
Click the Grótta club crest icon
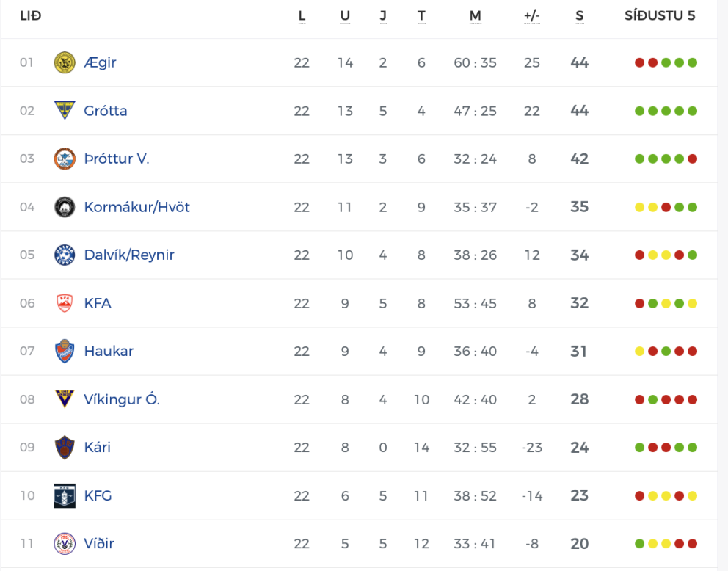coord(65,111)
